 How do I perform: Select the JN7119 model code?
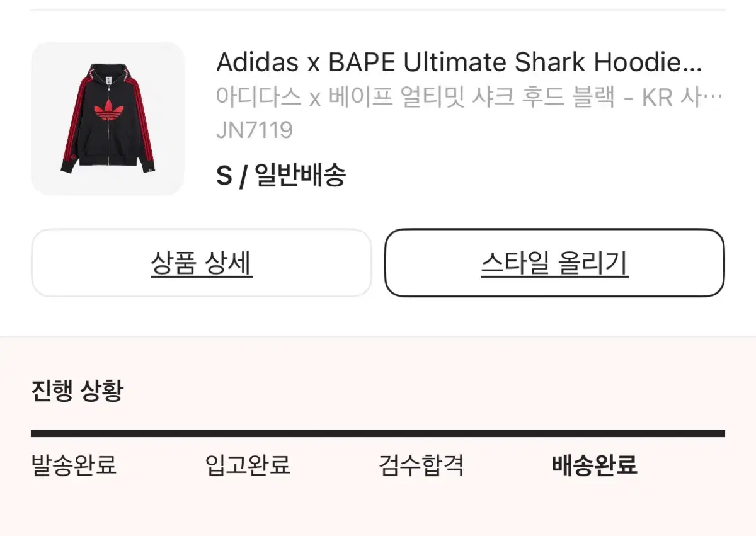coord(255,130)
